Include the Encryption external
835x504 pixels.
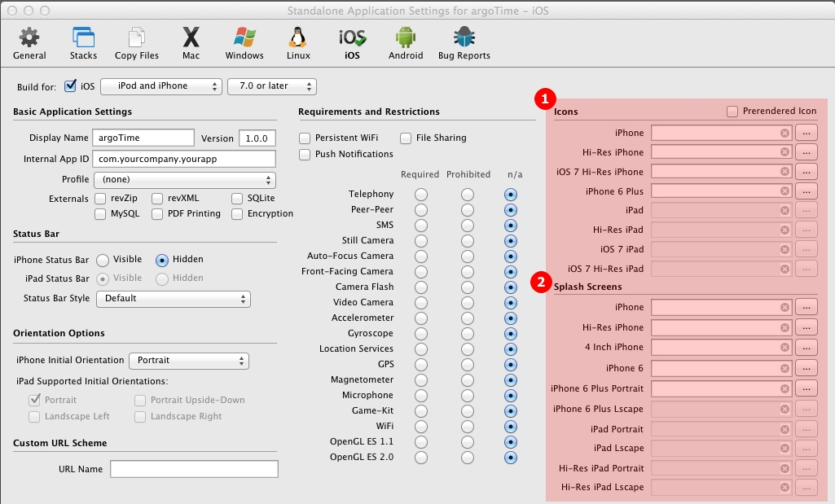point(237,214)
